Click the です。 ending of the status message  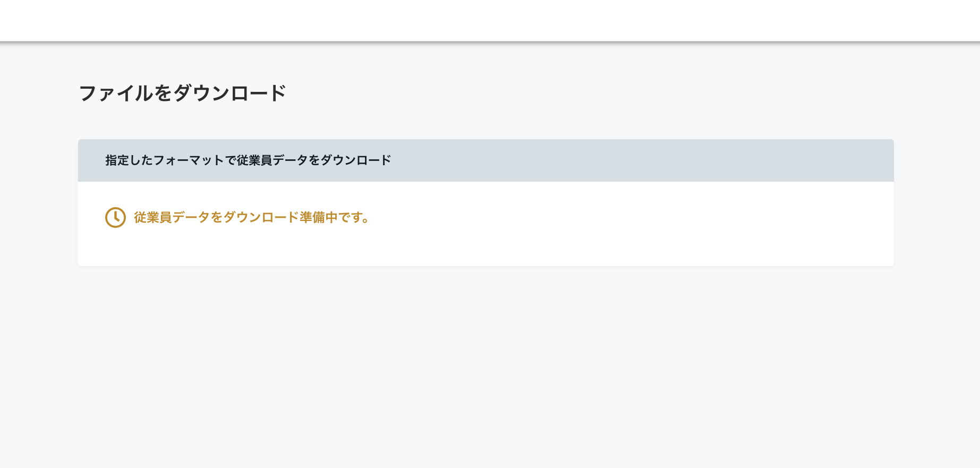354,217
